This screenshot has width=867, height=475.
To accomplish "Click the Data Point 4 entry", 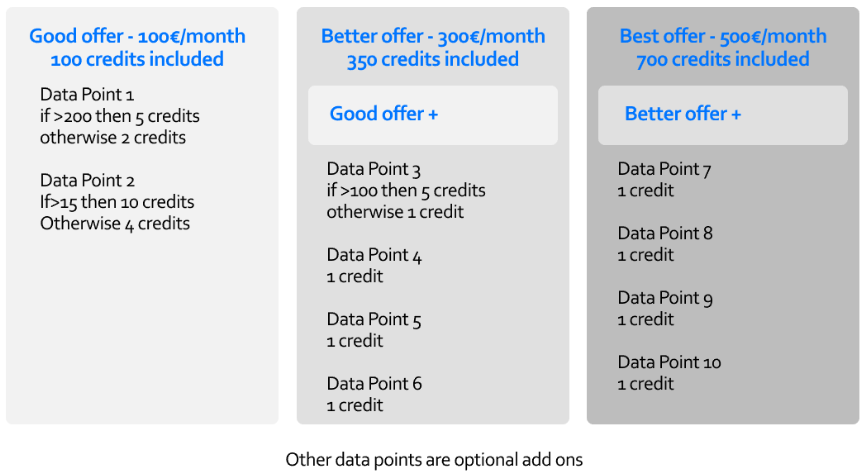I will (374, 256).
